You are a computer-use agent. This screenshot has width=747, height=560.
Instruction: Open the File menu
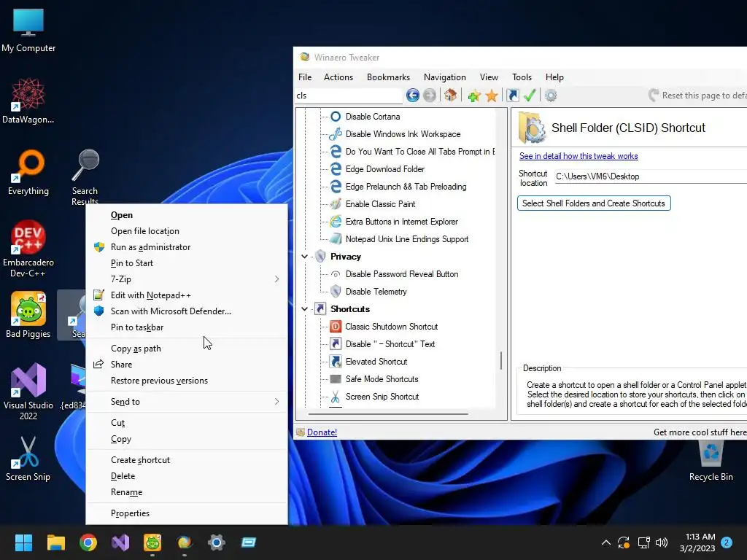coord(305,77)
